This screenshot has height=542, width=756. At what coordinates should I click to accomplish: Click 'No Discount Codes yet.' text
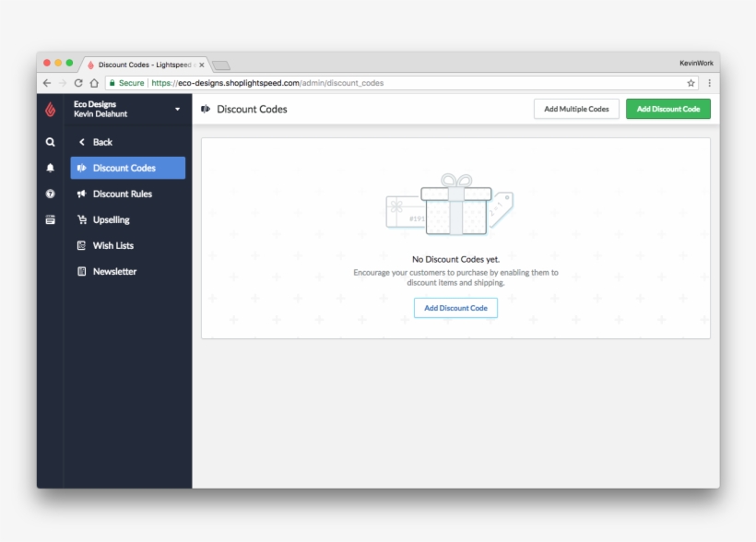click(x=455, y=259)
